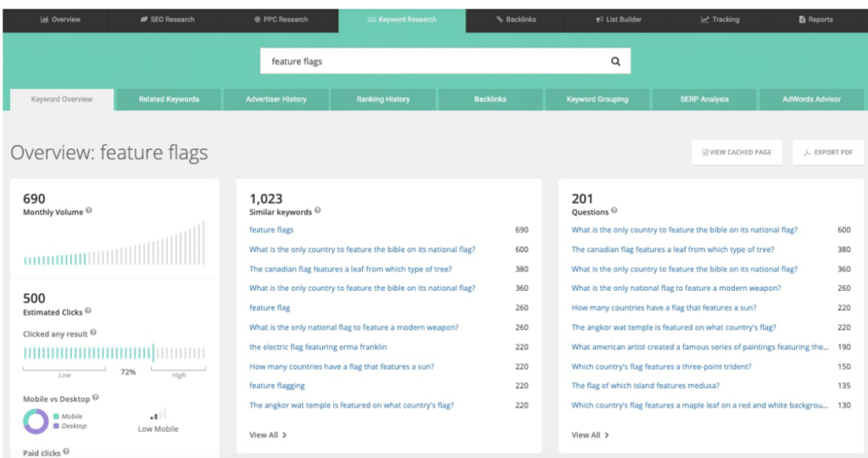Screen dimensions: 868x458
Task: Go to the Tracking tab
Action: coord(721,20)
